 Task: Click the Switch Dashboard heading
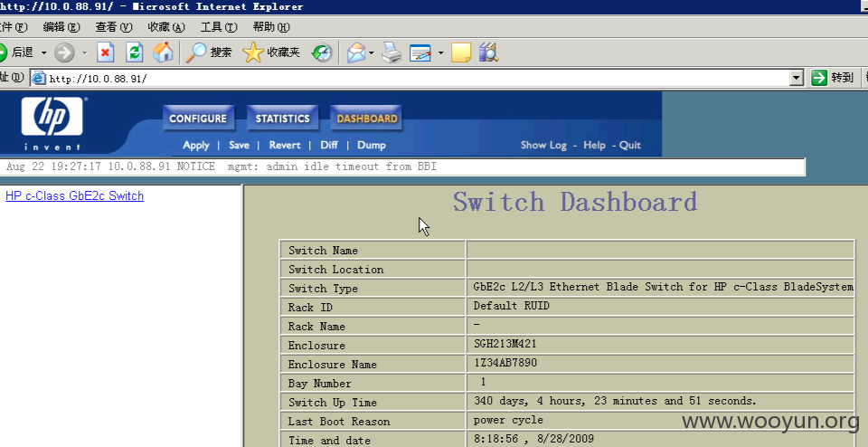click(575, 202)
